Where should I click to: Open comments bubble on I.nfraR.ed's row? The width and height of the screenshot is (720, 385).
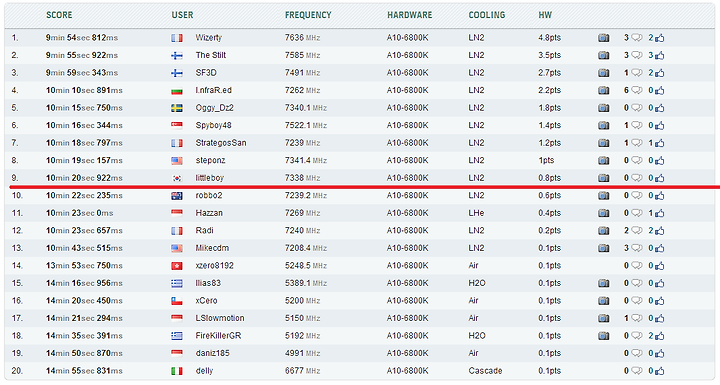point(636,91)
